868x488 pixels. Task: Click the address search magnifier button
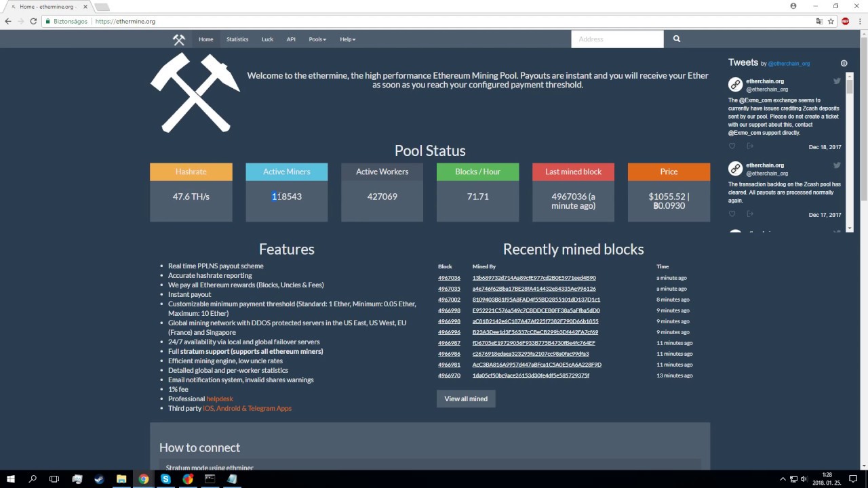676,39
